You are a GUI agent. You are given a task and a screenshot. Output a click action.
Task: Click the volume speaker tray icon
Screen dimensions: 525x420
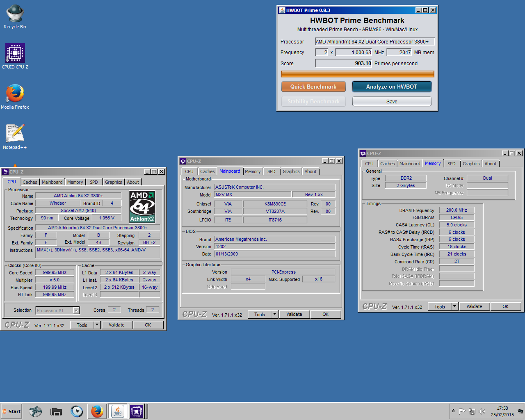click(482, 411)
